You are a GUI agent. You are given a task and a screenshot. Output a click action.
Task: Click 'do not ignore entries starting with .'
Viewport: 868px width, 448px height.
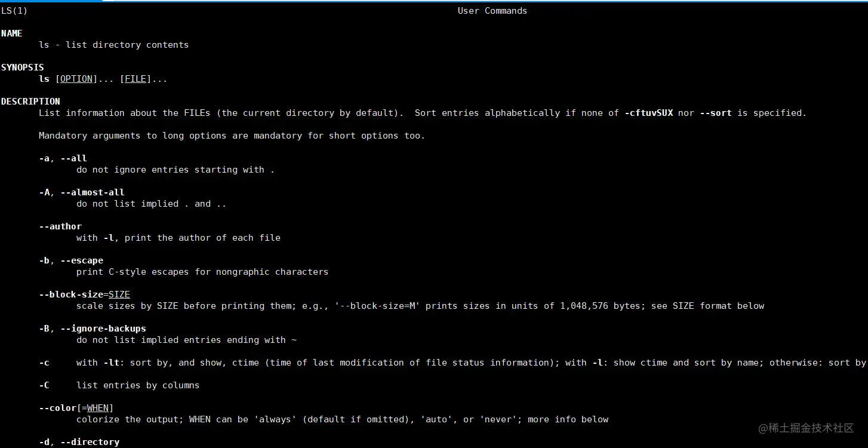click(176, 170)
